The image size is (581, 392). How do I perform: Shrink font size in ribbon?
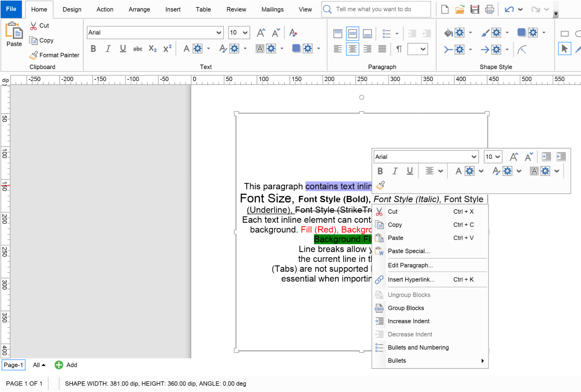point(276,33)
